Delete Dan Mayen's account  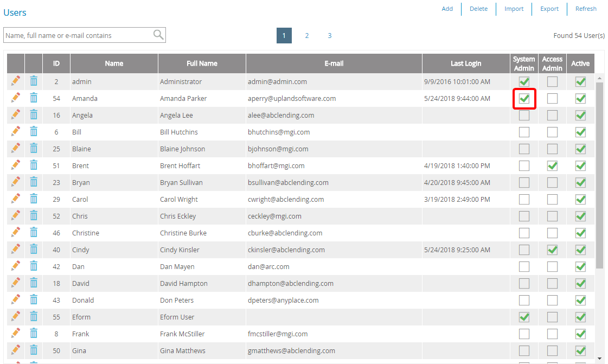click(34, 266)
